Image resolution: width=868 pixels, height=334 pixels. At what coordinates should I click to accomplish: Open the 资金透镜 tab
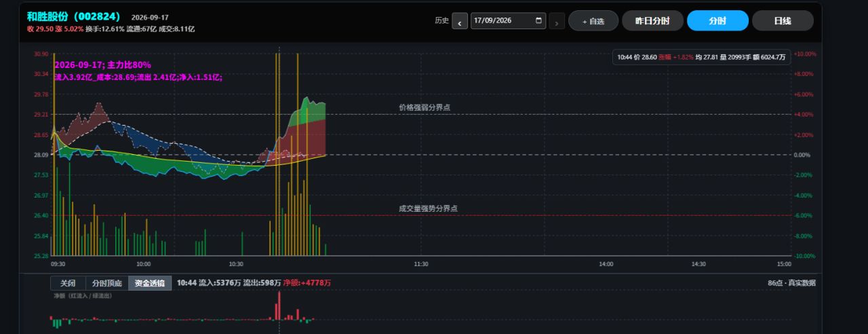pos(150,283)
